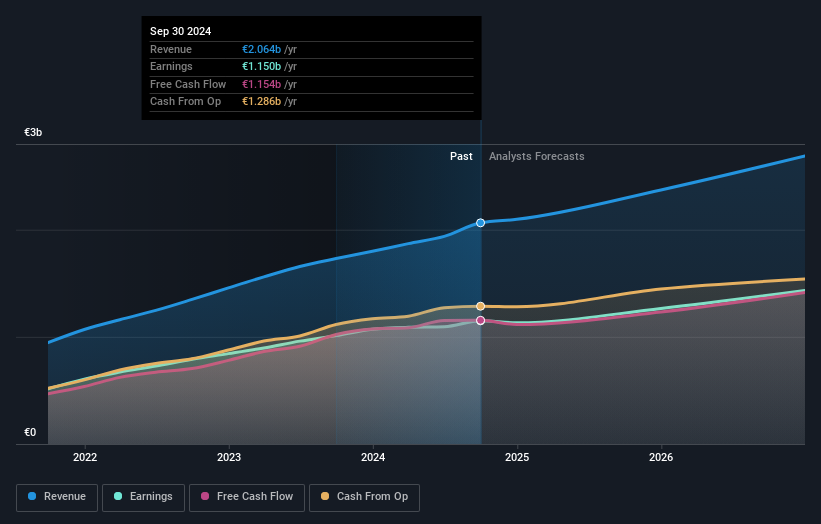
Task: Click the 2023 x-axis label
Action: 229,457
